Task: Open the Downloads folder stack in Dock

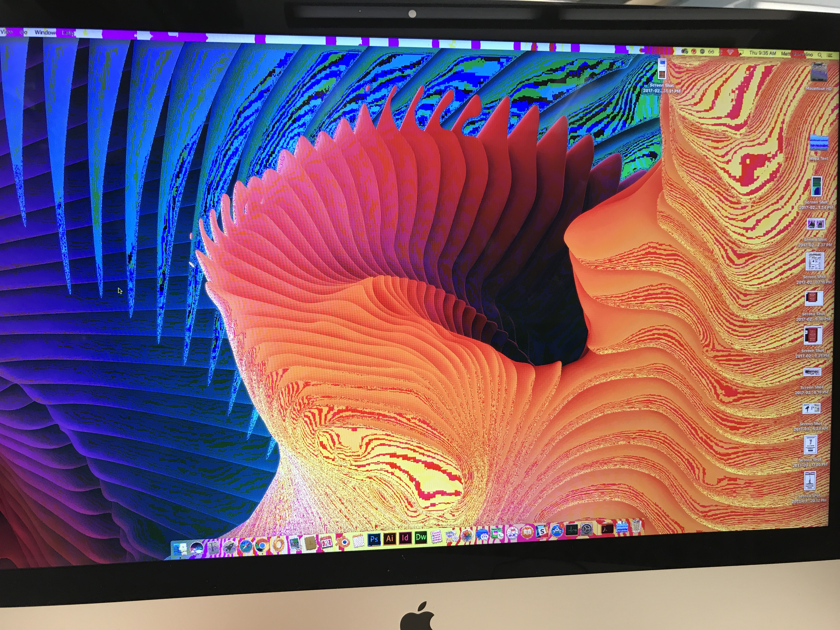Action: [x=622, y=527]
